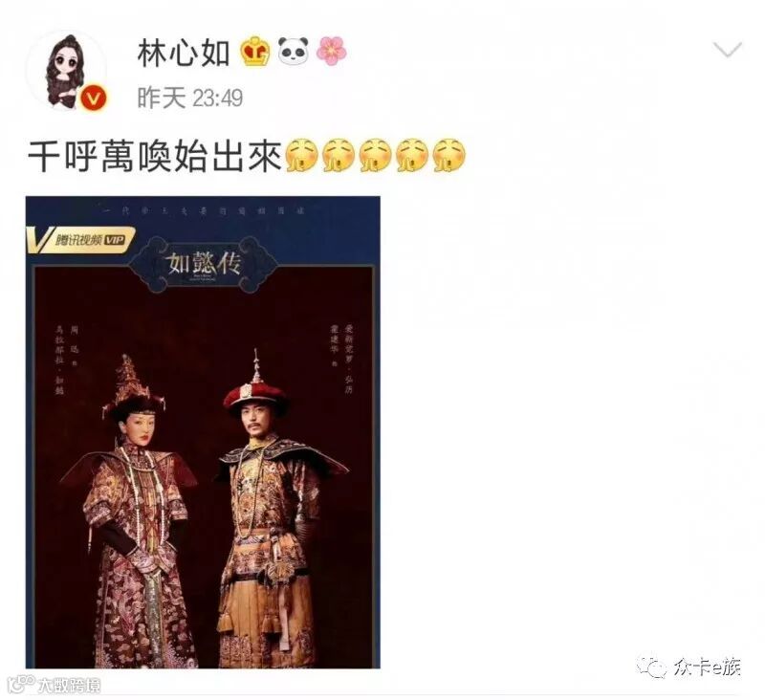Tap the gold crown membership icon

(x=255, y=52)
